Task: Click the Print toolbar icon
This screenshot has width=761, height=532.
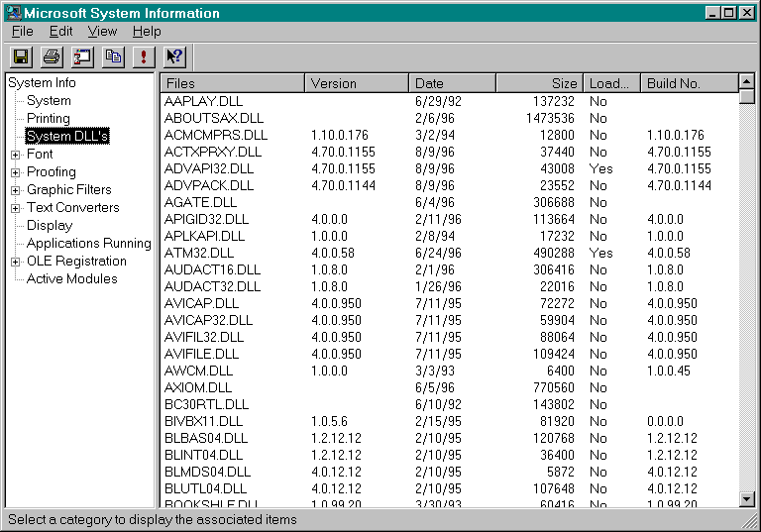Action: (52, 57)
